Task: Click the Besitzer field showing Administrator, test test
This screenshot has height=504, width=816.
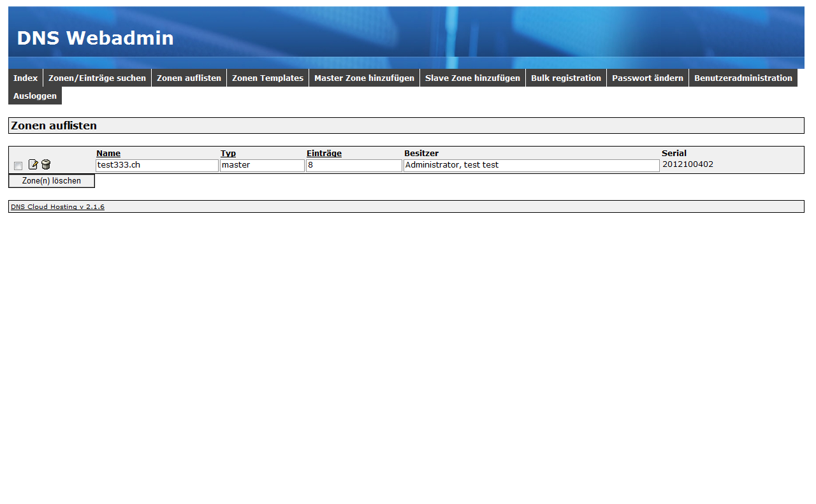Action: pos(531,166)
